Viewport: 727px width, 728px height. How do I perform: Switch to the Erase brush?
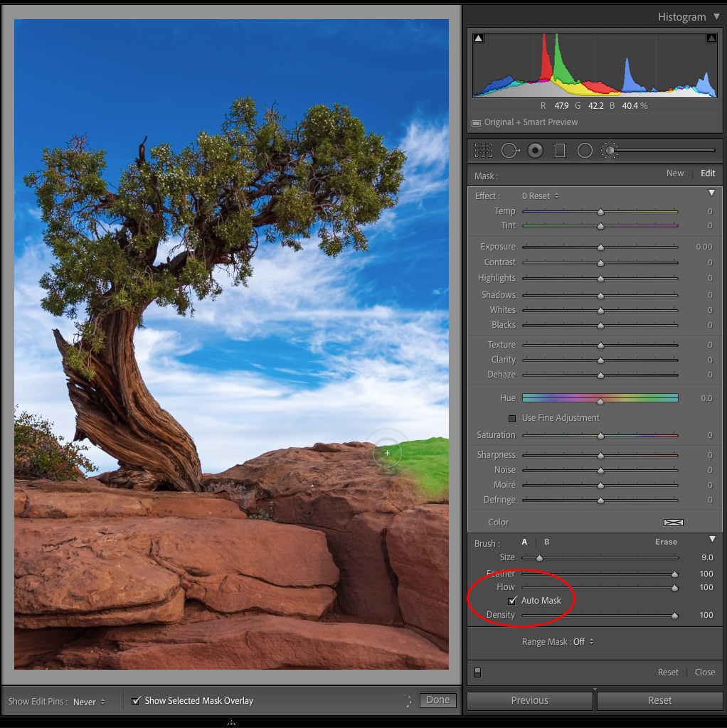pyautogui.click(x=666, y=542)
